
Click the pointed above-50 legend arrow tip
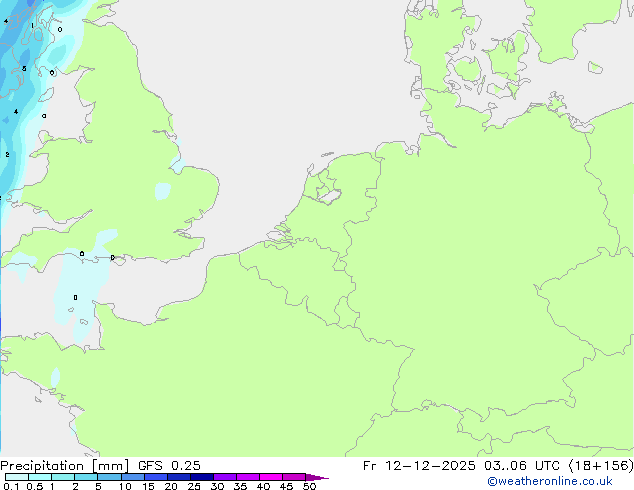click(x=317, y=477)
